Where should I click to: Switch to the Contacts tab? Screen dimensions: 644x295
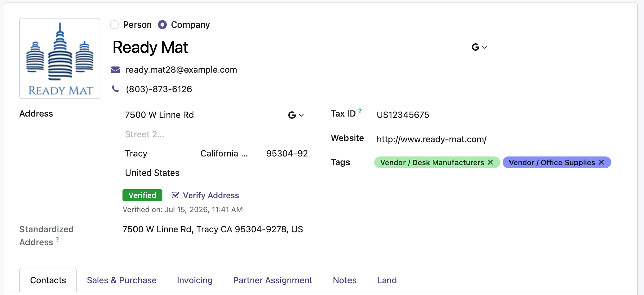(48, 280)
